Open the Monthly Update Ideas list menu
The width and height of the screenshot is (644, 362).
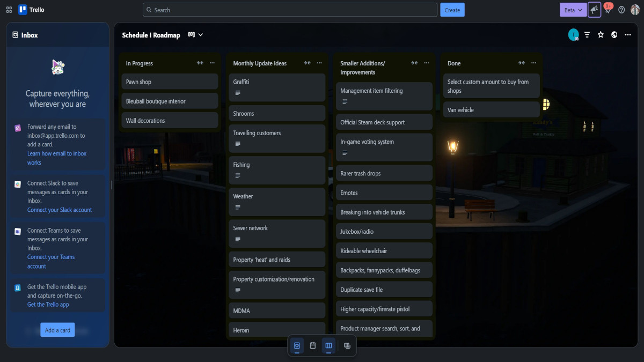tap(319, 63)
